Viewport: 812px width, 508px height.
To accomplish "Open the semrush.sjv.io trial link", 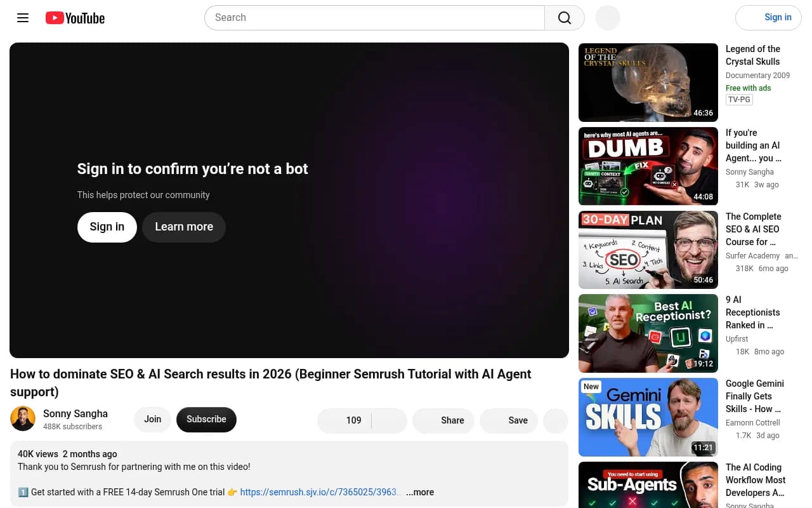I will (320, 492).
